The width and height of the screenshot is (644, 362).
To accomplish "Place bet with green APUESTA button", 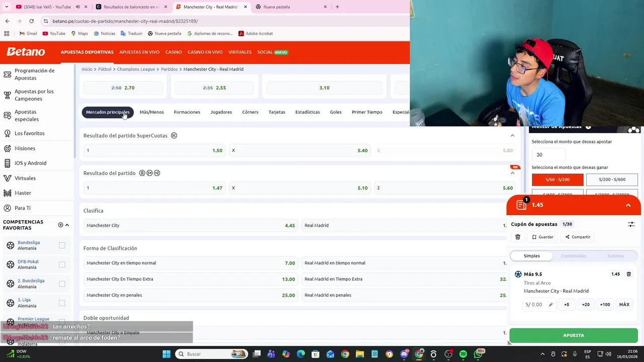I will (x=574, y=335).
